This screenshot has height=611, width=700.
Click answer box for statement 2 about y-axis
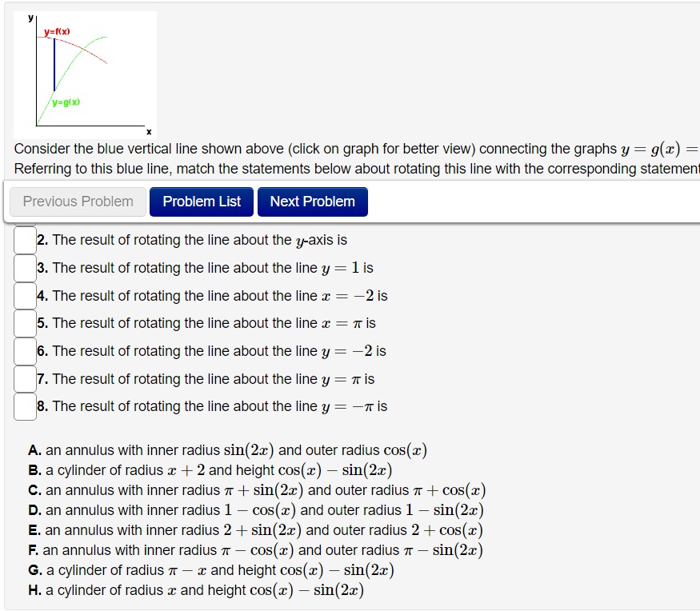click(24, 240)
